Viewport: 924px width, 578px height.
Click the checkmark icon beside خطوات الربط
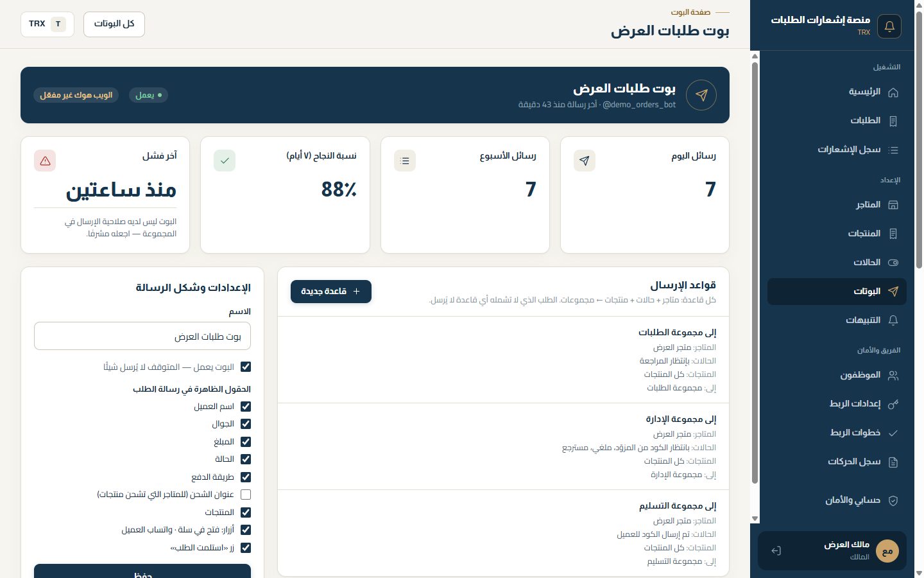tap(893, 433)
